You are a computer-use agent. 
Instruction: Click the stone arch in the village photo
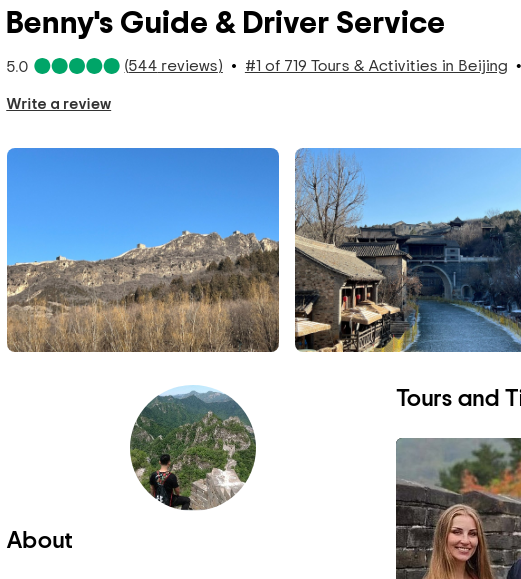pyautogui.click(x=431, y=282)
